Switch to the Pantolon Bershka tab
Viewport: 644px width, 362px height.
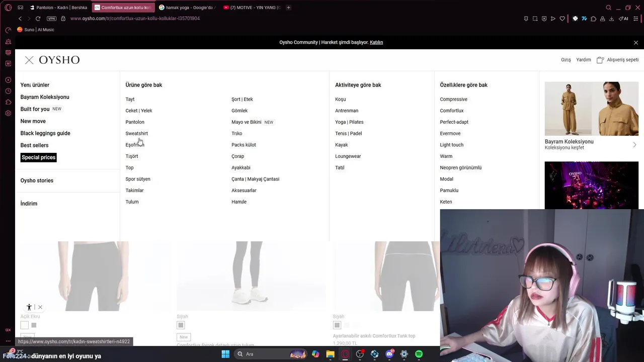click(x=58, y=8)
